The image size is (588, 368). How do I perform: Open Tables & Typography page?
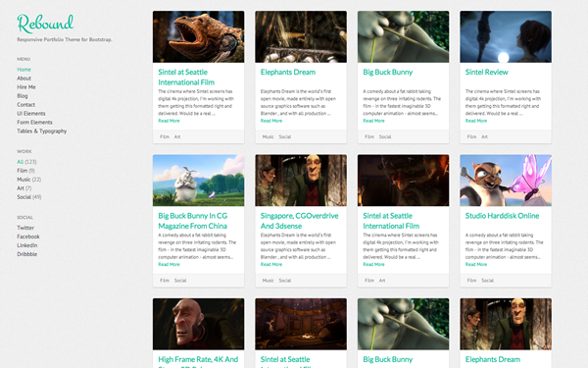point(41,131)
